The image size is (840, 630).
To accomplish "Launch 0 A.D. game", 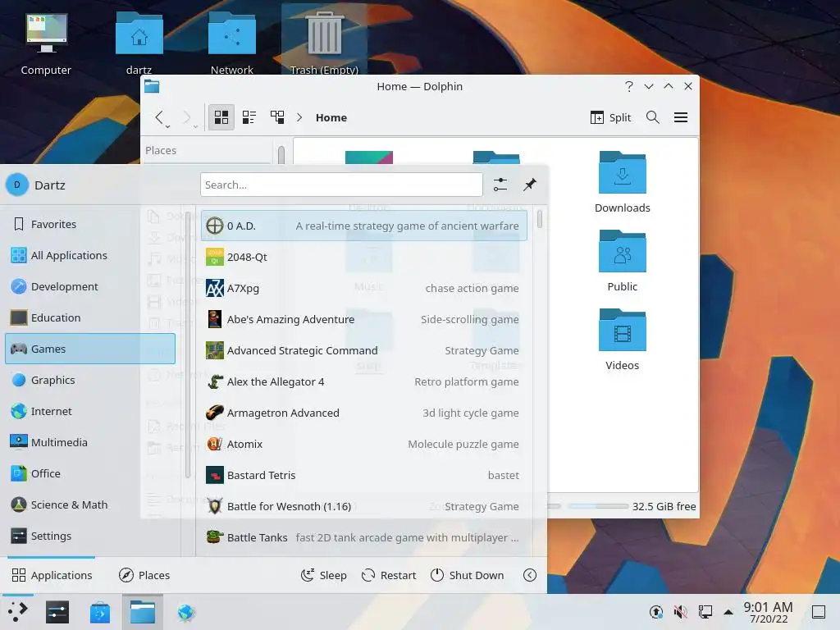I will pos(363,226).
